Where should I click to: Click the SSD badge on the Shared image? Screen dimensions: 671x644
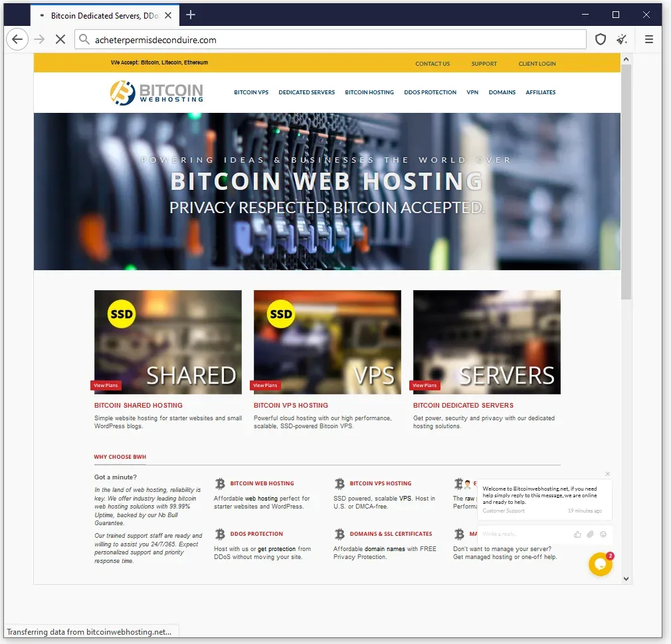tap(122, 314)
